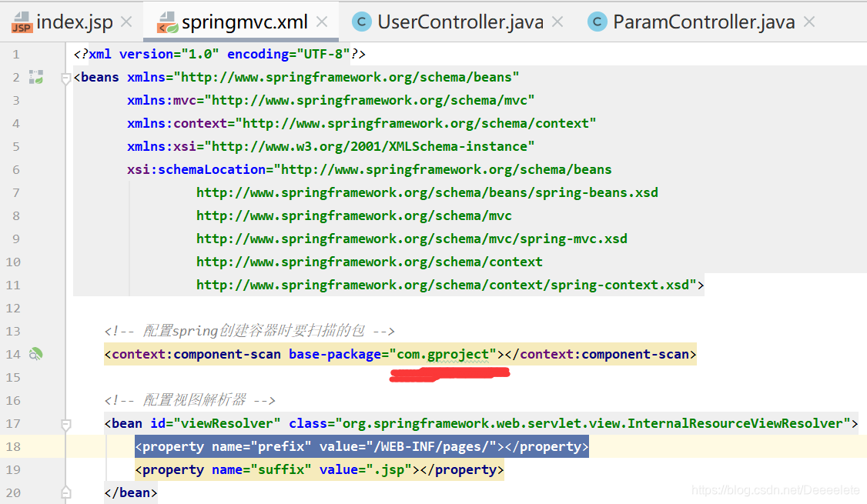
Task: Click the fold end marker on line 20
Action: pos(65,492)
